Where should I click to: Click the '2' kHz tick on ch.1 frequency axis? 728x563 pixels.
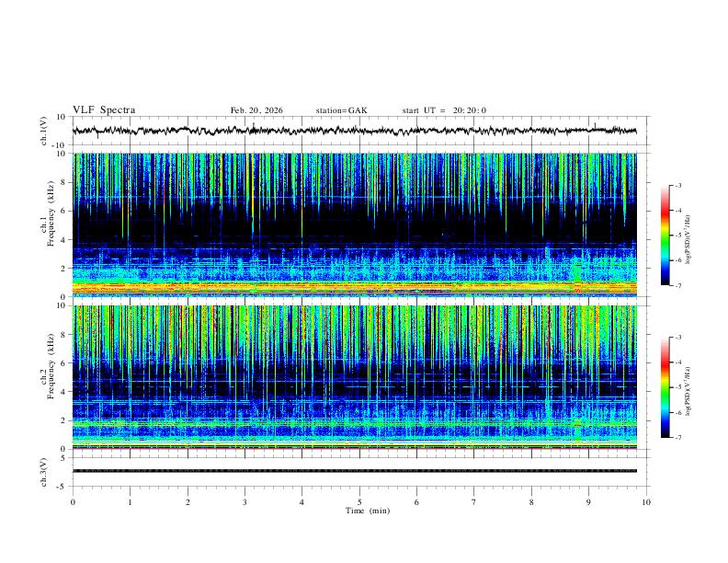coord(63,268)
